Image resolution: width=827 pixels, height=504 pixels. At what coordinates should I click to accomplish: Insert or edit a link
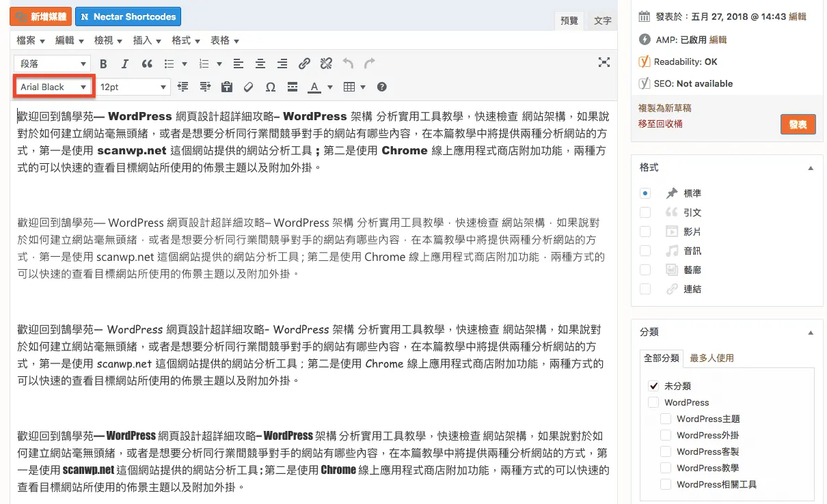(304, 64)
